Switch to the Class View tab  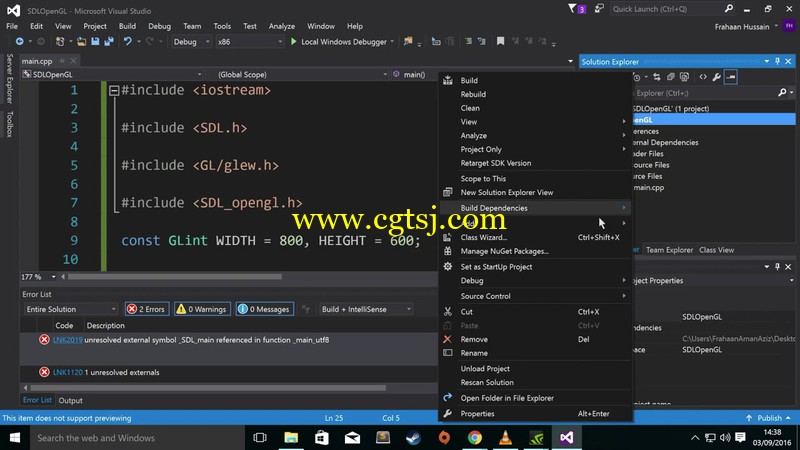(x=716, y=250)
